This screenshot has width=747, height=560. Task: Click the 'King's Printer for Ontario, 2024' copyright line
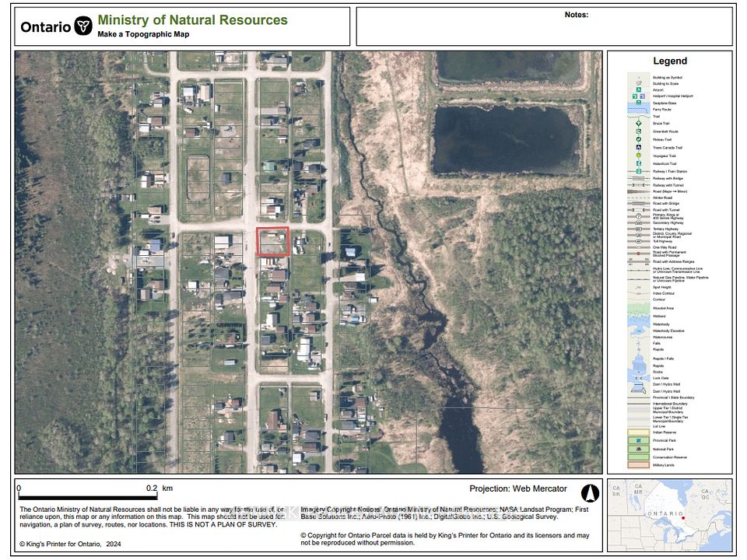click(71, 544)
